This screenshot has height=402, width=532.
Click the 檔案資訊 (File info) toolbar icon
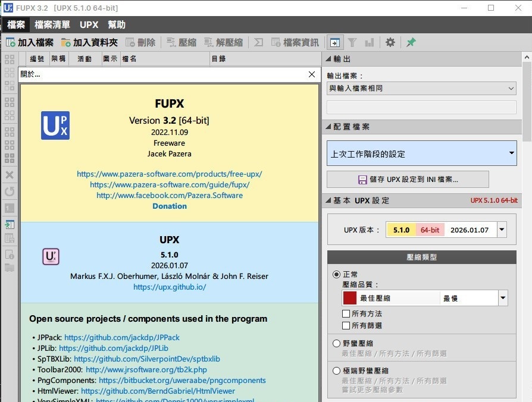coord(276,42)
